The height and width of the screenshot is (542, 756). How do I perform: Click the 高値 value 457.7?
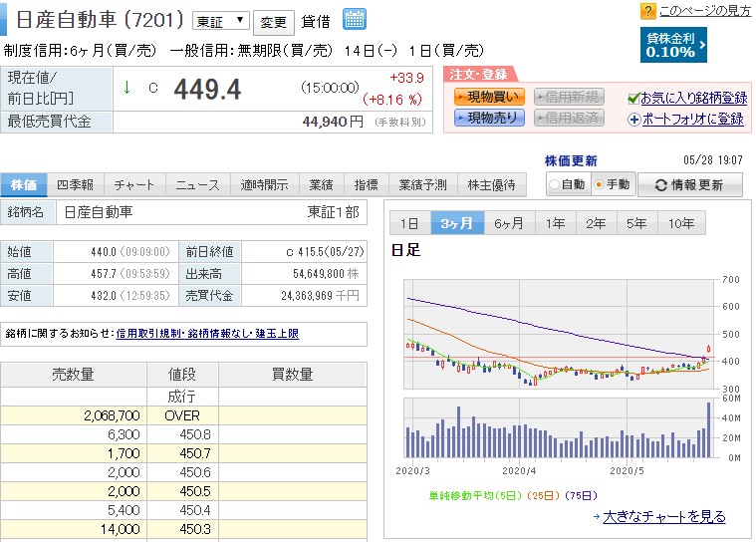pyautogui.click(x=104, y=274)
